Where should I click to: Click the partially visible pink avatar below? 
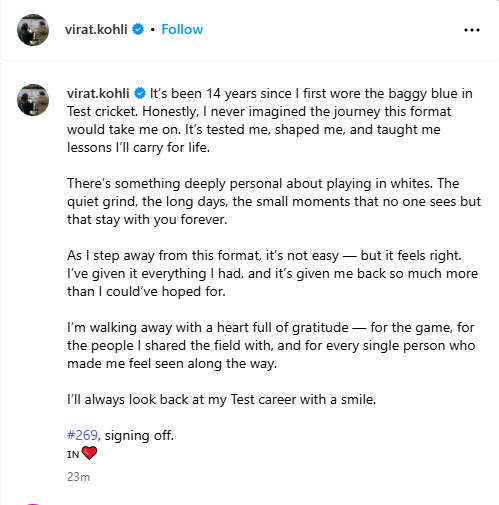tap(33, 504)
